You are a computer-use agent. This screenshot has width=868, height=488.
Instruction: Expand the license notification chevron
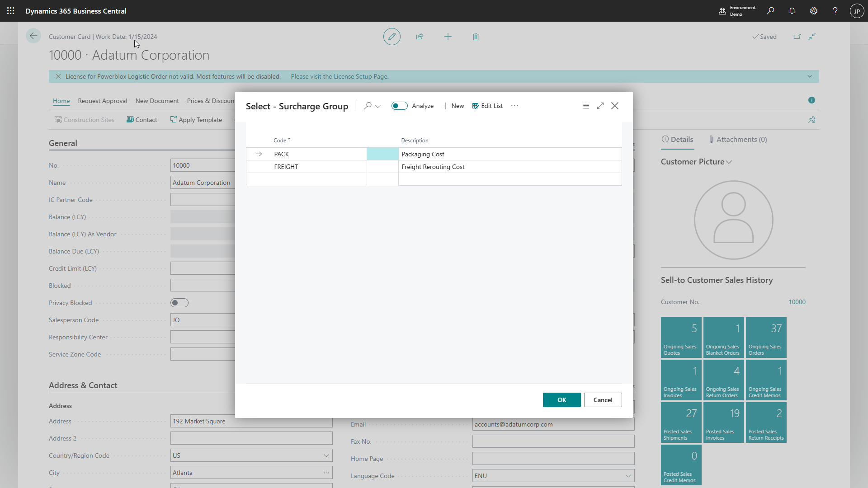coord(810,76)
